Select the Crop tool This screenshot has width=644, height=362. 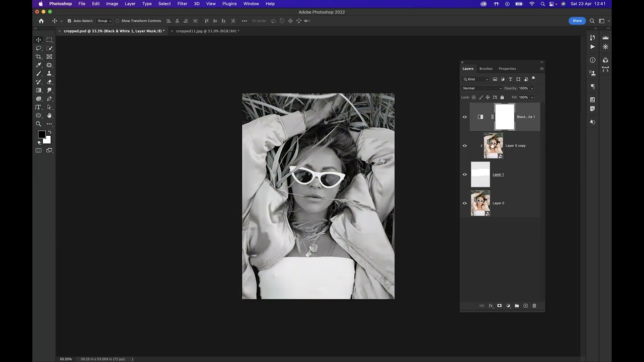click(39, 57)
